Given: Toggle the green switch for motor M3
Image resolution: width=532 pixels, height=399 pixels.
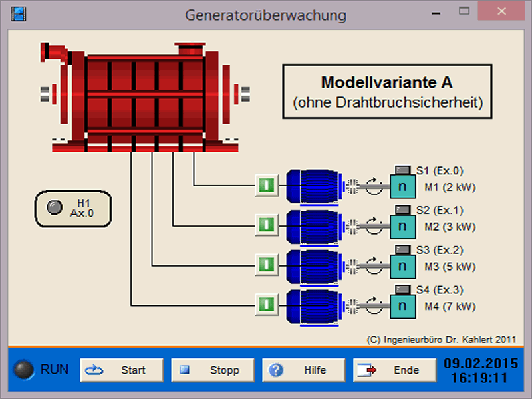Looking at the screenshot, I should click(266, 265).
